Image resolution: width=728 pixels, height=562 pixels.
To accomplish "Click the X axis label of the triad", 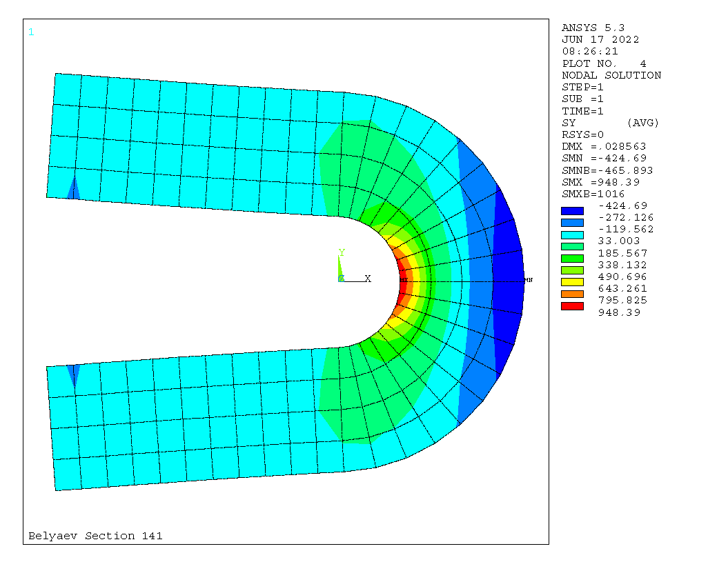I will pyautogui.click(x=368, y=279).
